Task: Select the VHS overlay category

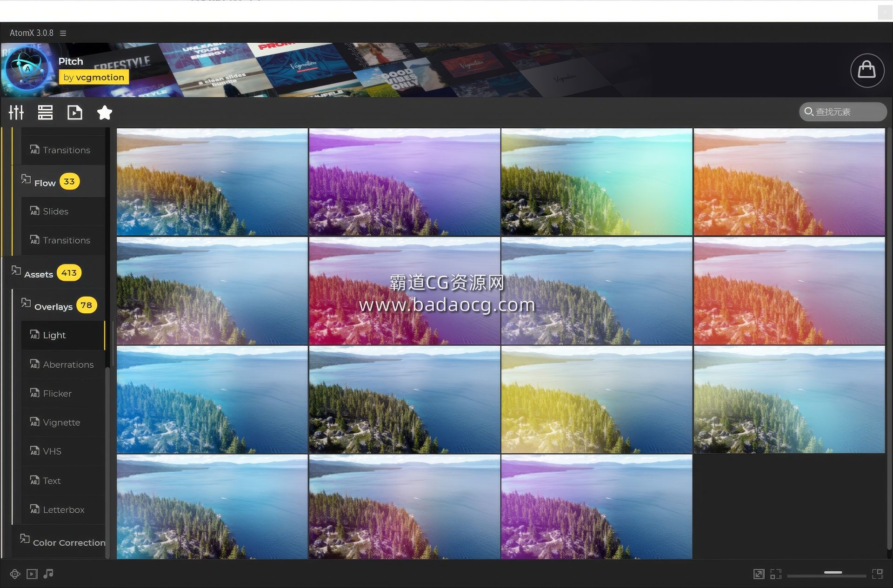Action: [63, 451]
